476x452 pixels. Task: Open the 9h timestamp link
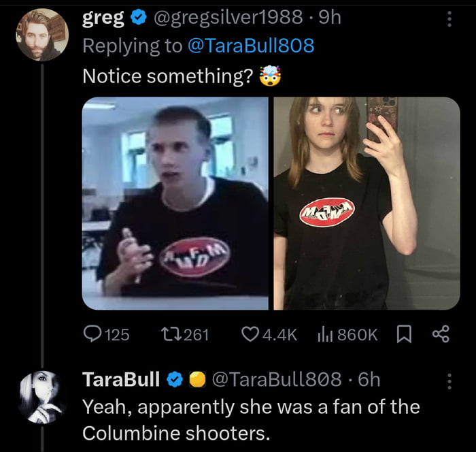(x=329, y=18)
